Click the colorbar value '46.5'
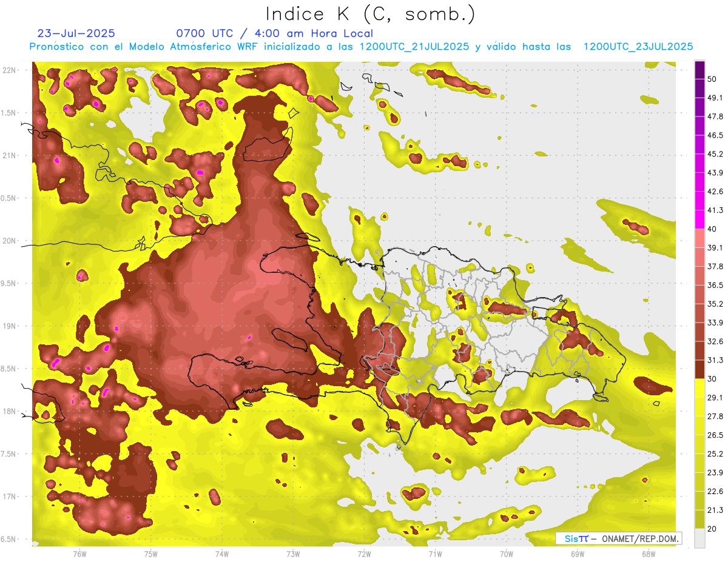The image size is (728, 562). (715, 135)
